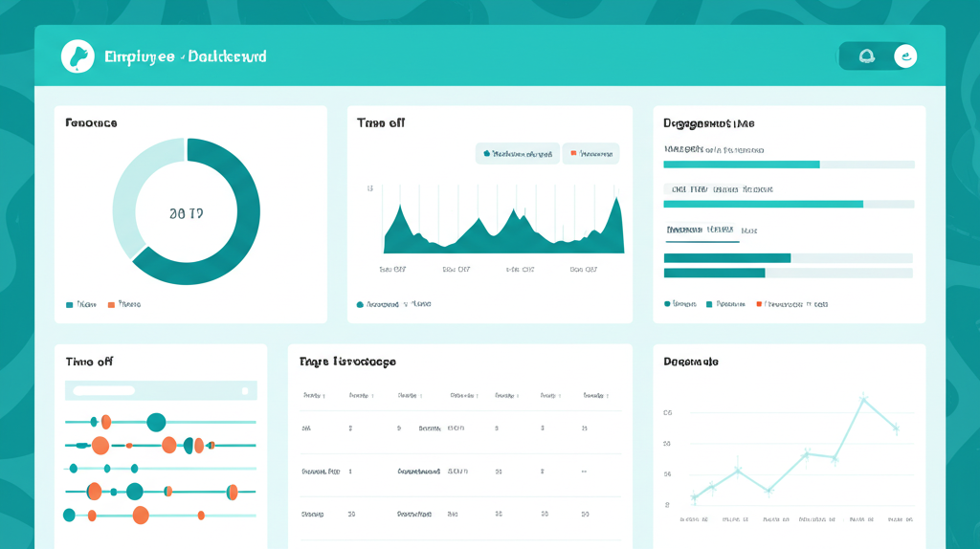Click the orange square legend in progress panel
The image size is (980, 549).
pyautogui.click(x=759, y=304)
